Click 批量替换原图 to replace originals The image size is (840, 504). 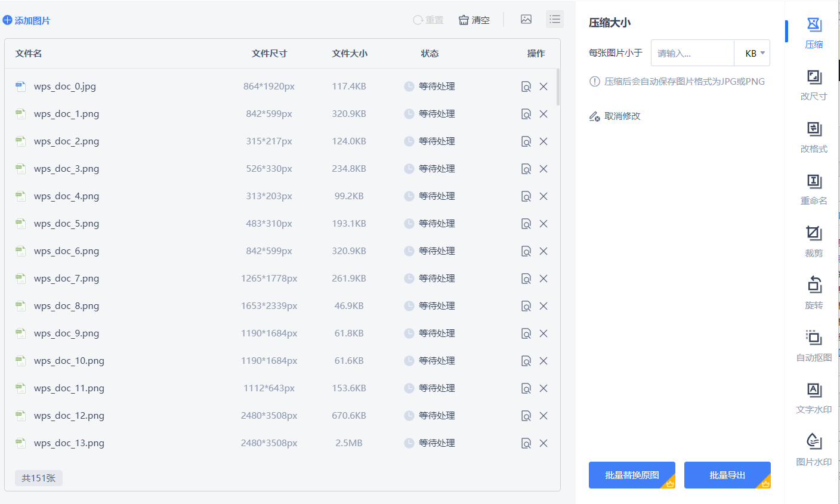pyautogui.click(x=632, y=475)
